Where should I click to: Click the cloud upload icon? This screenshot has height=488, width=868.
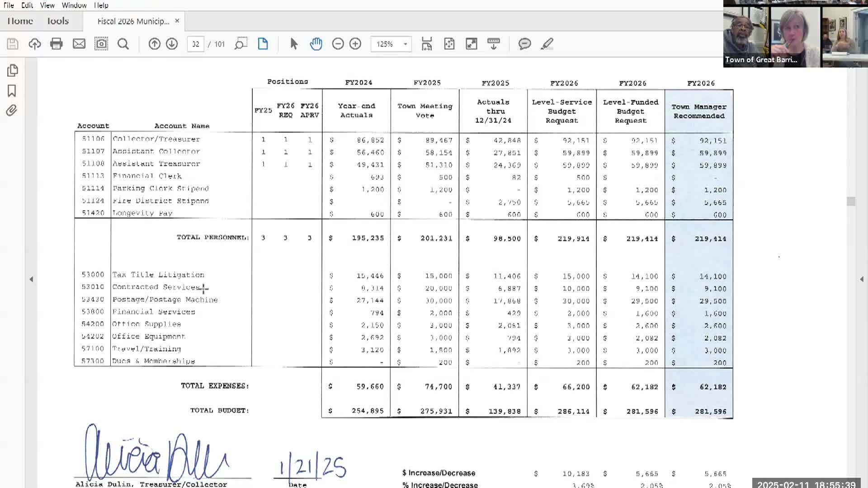point(35,44)
